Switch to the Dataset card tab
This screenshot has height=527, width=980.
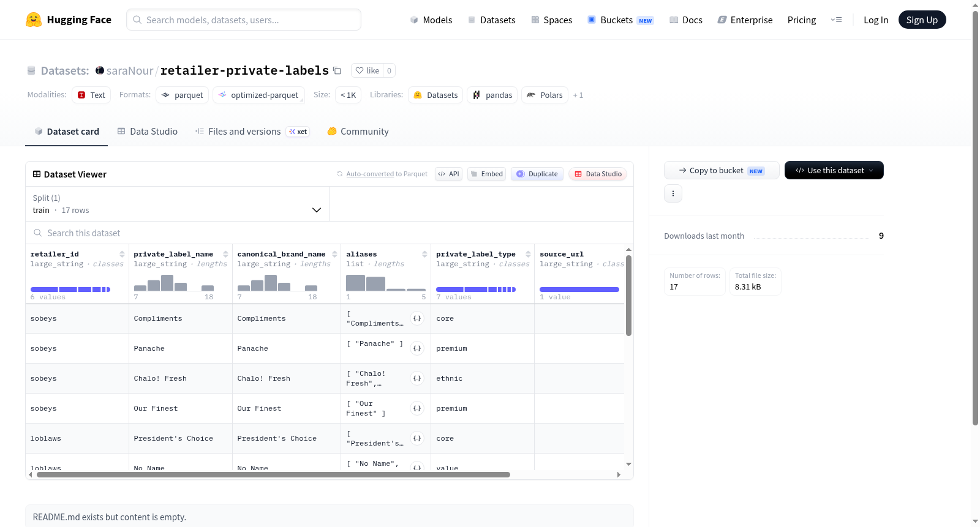tap(67, 131)
